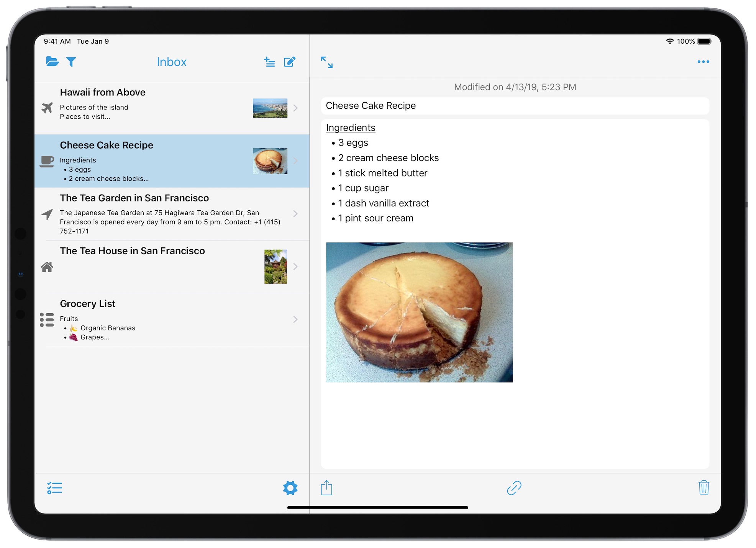The height and width of the screenshot is (548, 756).
Task: Tap 'Pictures of the island' preview text
Action: (x=94, y=107)
